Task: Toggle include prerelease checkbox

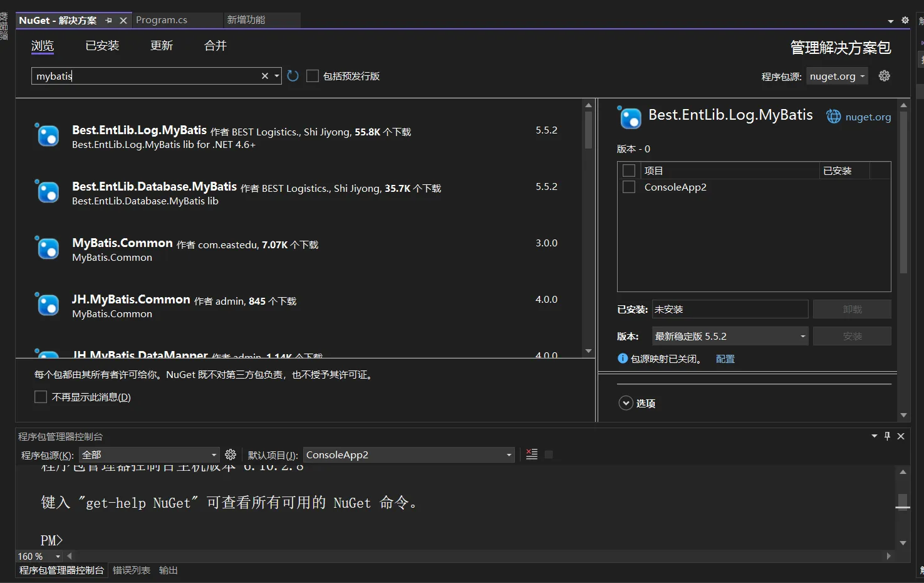Action: click(x=313, y=76)
